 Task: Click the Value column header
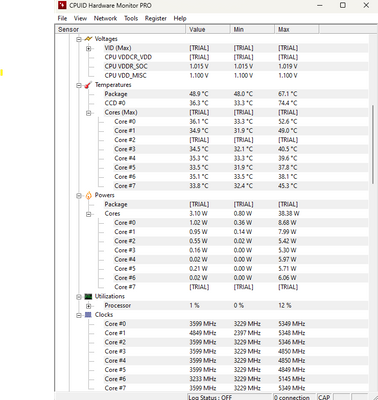[208, 29]
